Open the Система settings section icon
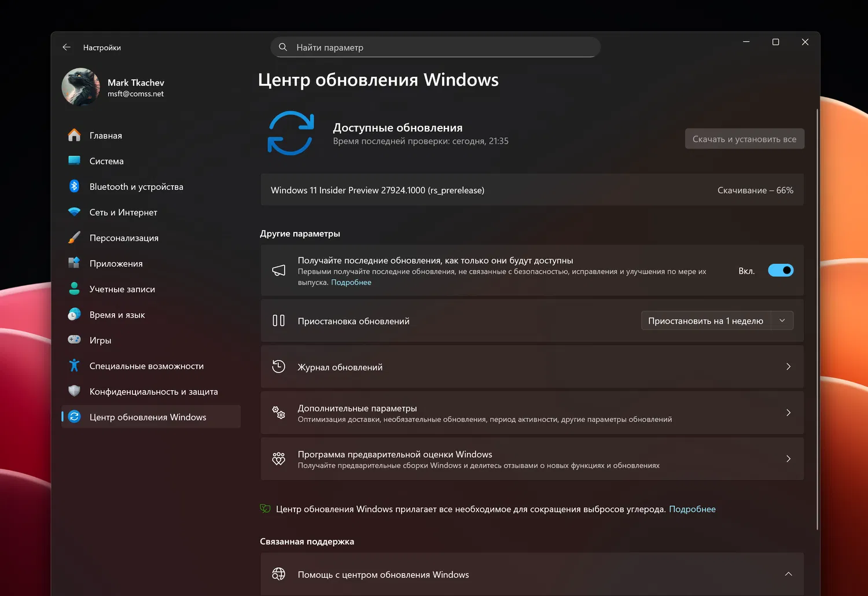 click(75, 160)
